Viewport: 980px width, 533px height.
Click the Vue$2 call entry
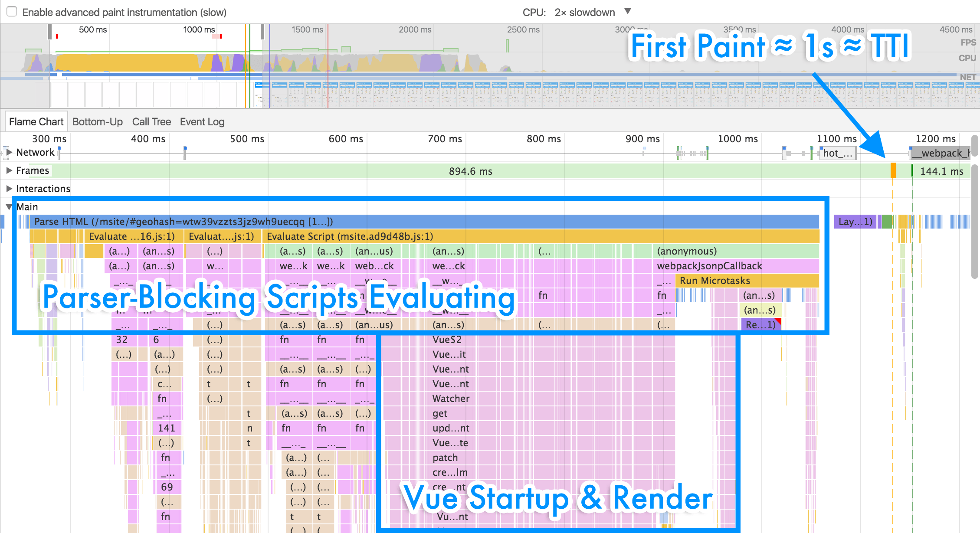pos(447,340)
